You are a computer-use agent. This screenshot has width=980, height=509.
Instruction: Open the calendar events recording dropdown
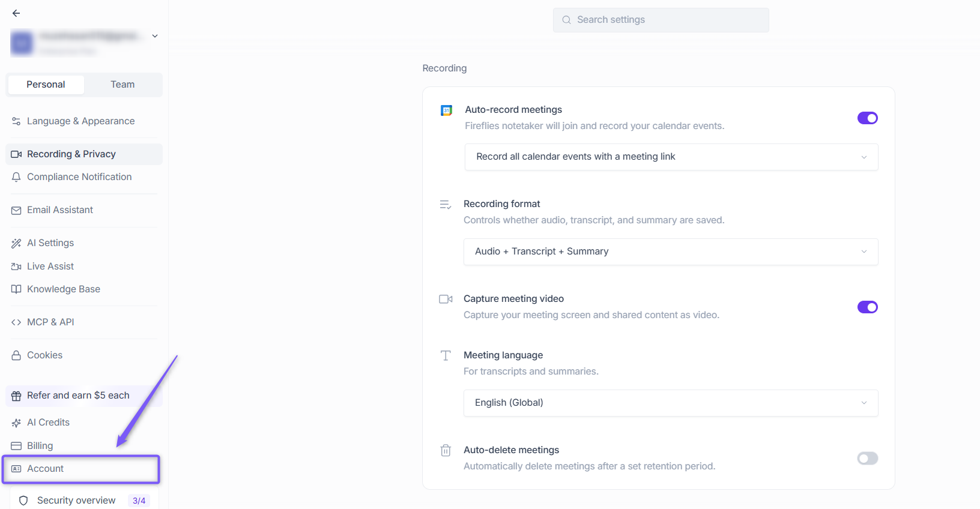pos(671,157)
